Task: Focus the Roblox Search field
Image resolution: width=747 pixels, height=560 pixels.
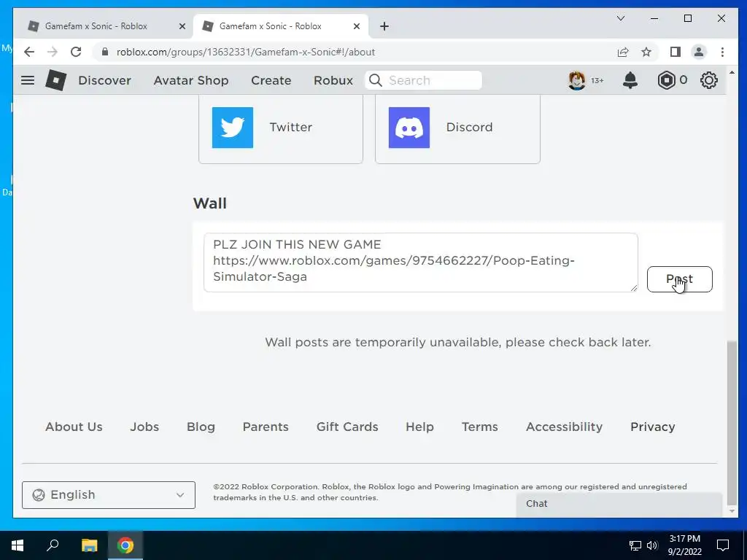Action: [424, 80]
